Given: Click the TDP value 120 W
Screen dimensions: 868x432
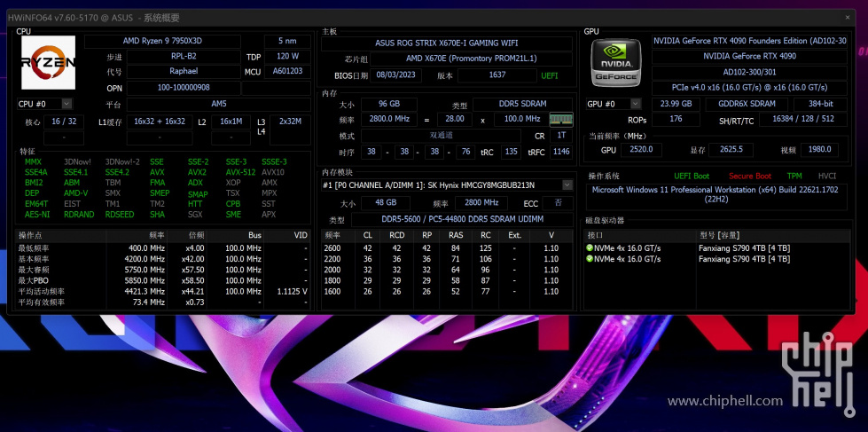Looking at the screenshot, I should pyautogui.click(x=287, y=57).
